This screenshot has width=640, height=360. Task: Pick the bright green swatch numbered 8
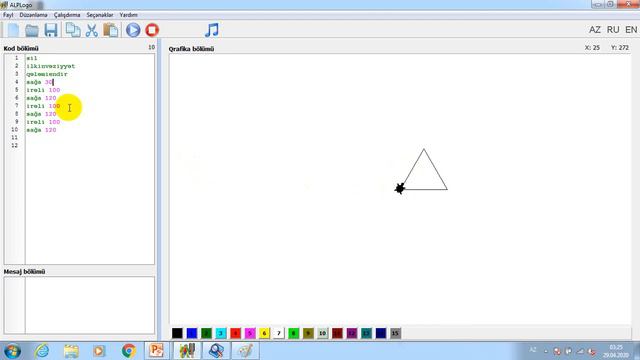click(293, 333)
